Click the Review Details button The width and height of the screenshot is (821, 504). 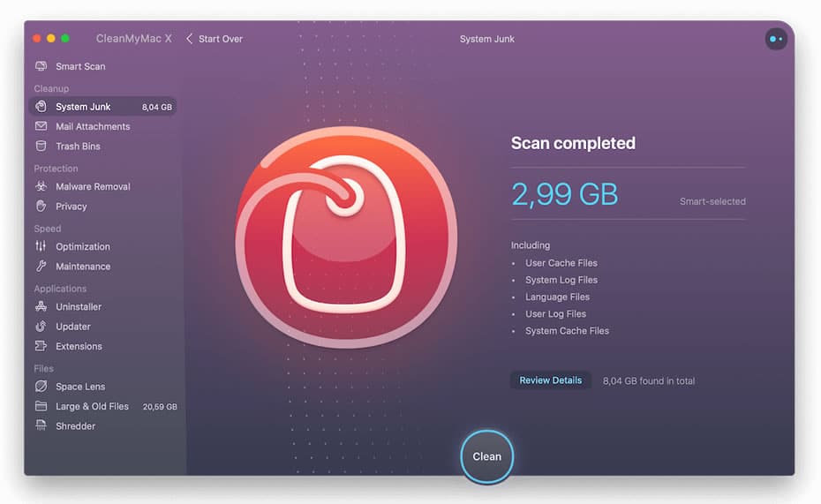pyautogui.click(x=550, y=380)
